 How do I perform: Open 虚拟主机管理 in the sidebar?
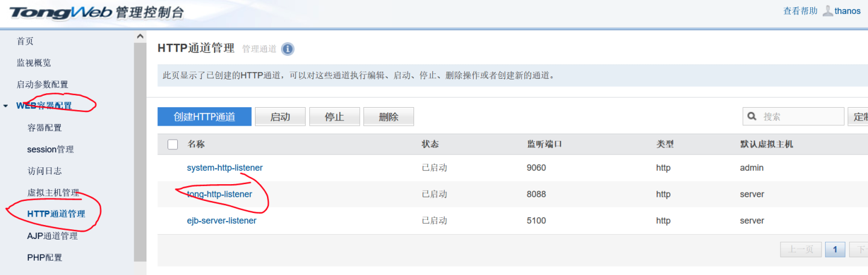tap(53, 193)
